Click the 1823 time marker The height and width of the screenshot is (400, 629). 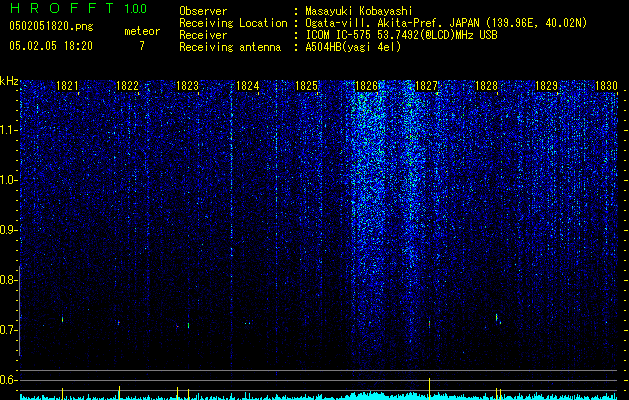point(187,86)
